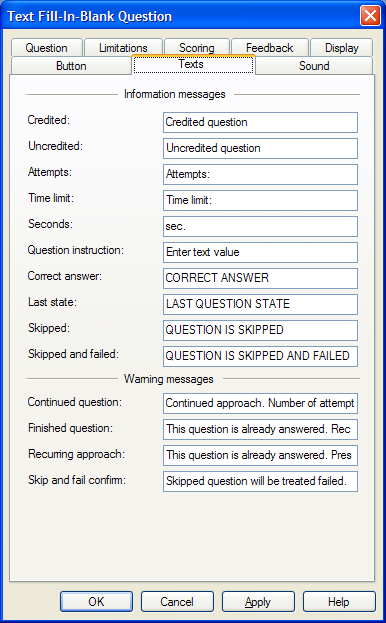Click the Question instruction text field

pos(260,252)
